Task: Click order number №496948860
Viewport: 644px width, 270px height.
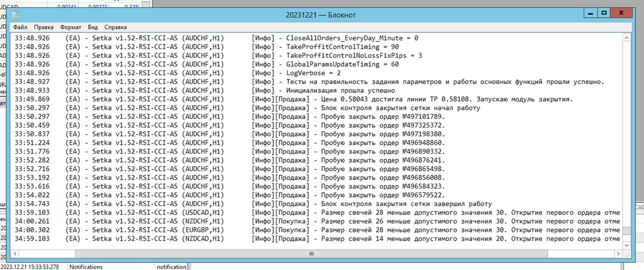Action: click(423, 143)
